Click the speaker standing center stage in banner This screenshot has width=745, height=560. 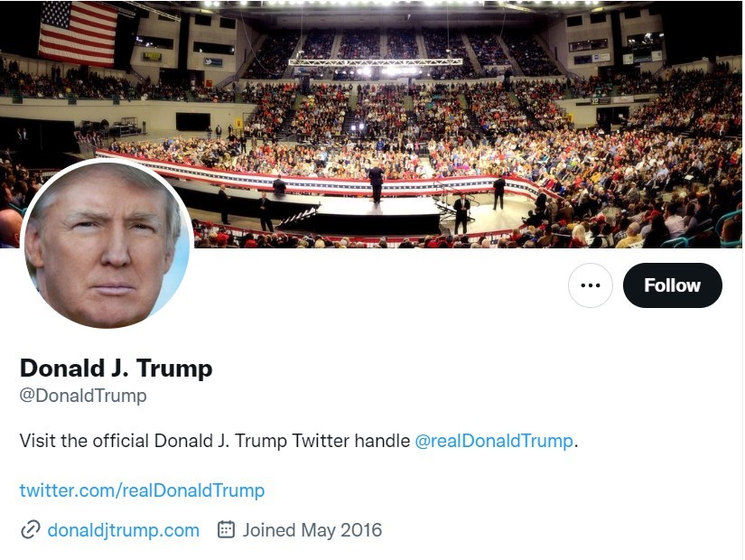pos(376,183)
